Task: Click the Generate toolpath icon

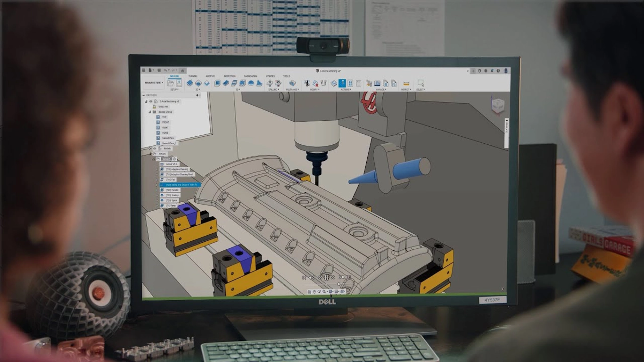Action: (x=334, y=83)
